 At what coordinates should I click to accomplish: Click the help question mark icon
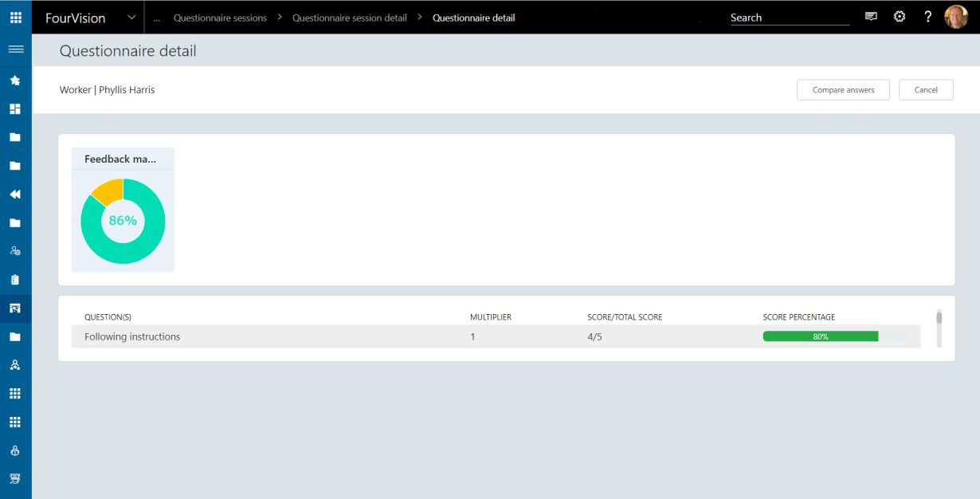click(x=927, y=17)
